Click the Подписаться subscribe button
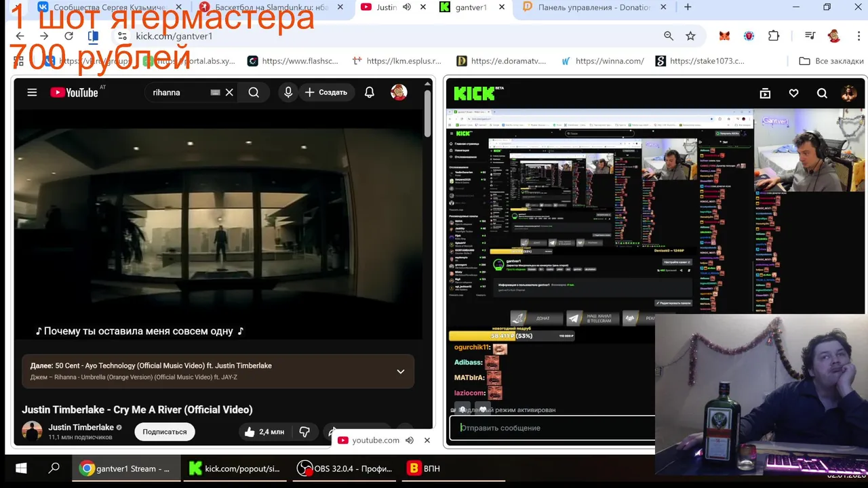 click(x=165, y=432)
